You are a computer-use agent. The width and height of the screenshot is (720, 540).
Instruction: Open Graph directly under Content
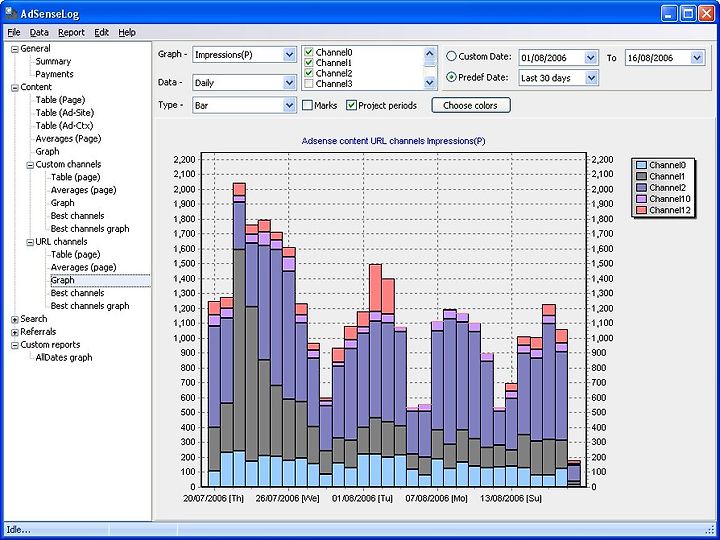pyautogui.click(x=47, y=152)
